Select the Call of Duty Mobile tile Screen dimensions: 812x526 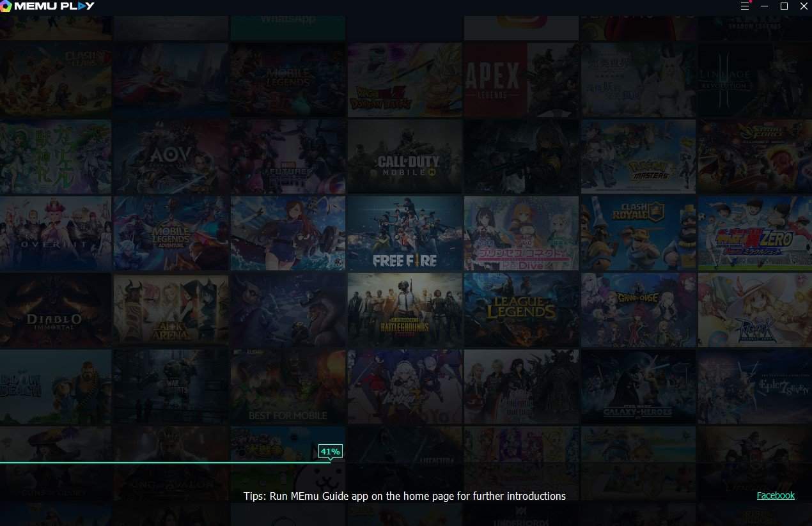click(x=405, y=157)
